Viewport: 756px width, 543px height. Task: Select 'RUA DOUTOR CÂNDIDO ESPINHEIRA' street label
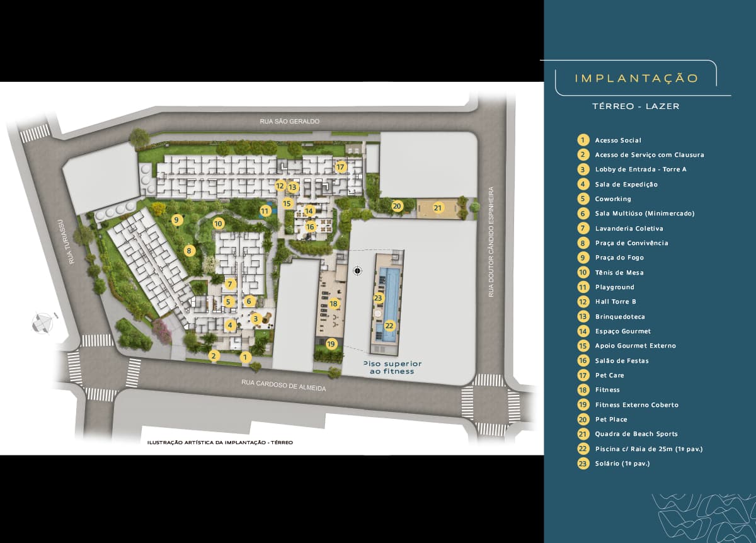coord(492,242)
